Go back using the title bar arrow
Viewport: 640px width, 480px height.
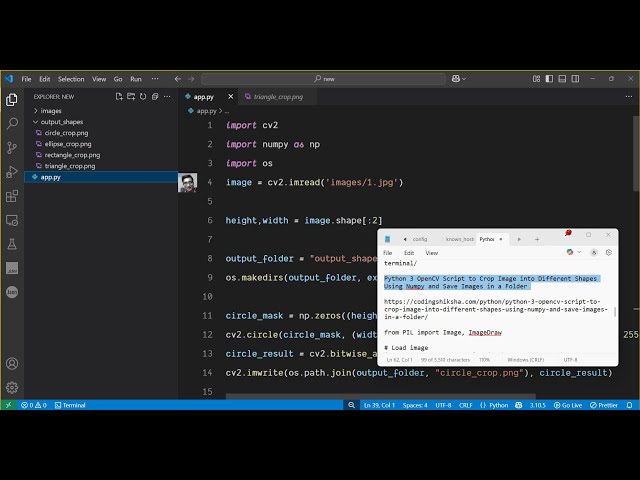coord(178,79)
